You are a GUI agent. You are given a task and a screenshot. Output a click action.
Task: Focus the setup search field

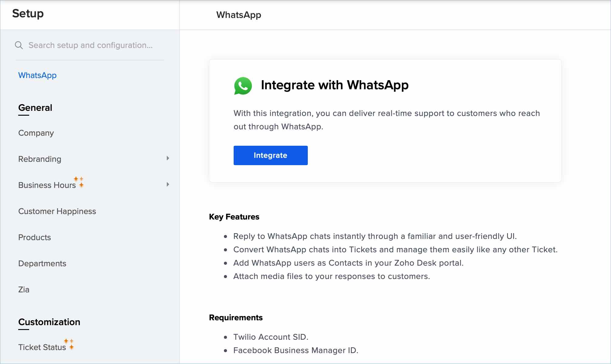(91, 45)
